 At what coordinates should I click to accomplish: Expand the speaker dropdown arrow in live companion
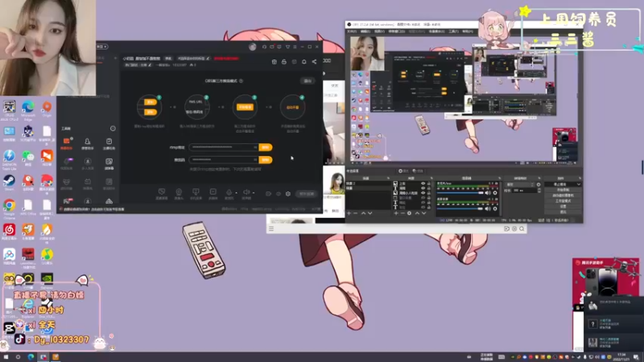(254, 192)
